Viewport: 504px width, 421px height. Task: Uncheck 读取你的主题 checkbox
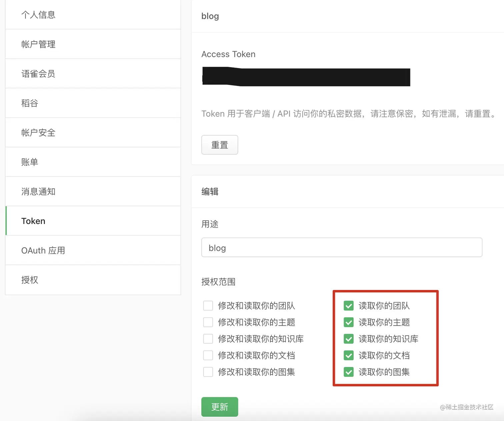click(x=349, y=322)
